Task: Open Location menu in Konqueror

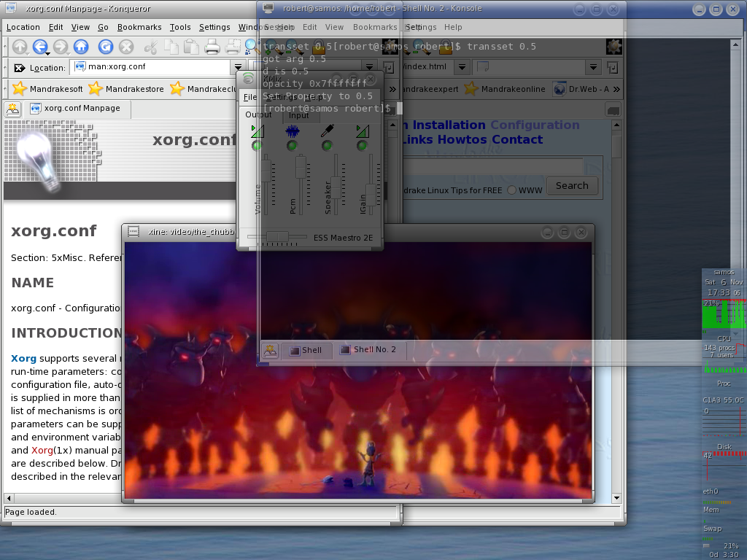Action: click(23, 27)
